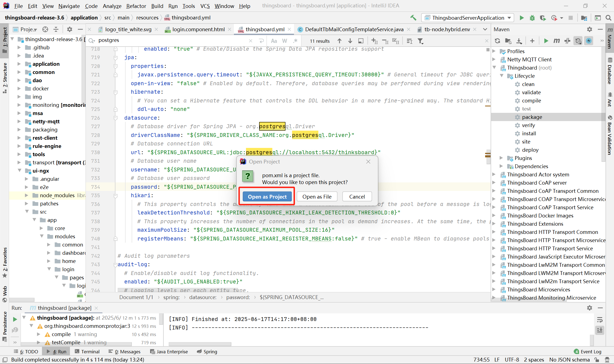Open the Refactor menu
The height and width of the screenshot is (364, 614).
pos(136,6)
